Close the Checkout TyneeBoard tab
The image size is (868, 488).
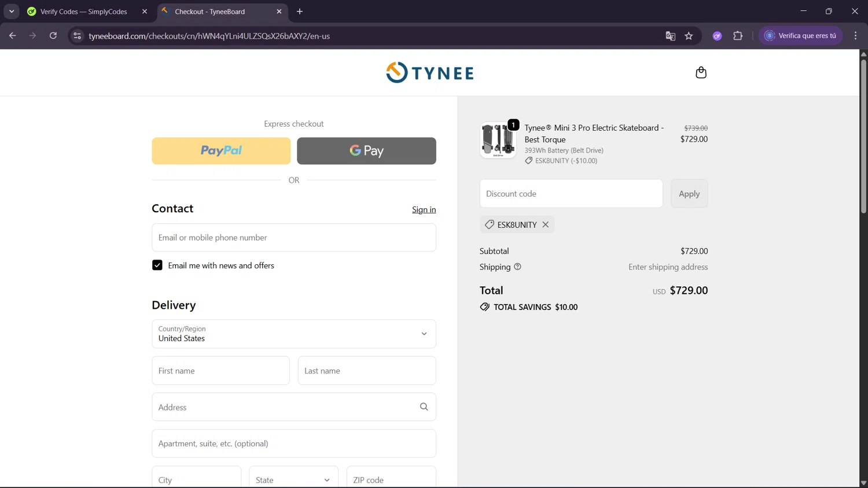click(279, 12)
